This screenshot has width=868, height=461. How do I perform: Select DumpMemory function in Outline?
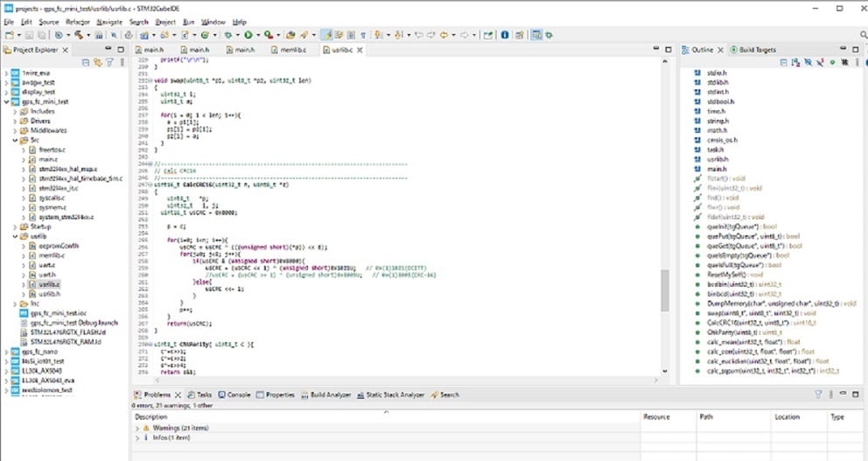coord(781,304)
